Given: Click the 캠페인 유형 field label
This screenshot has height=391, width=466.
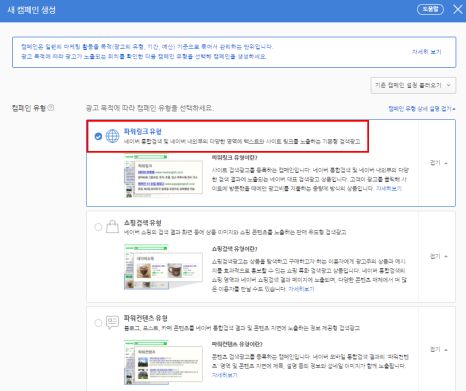Looking at the screenshot, I should pos(29,108).
